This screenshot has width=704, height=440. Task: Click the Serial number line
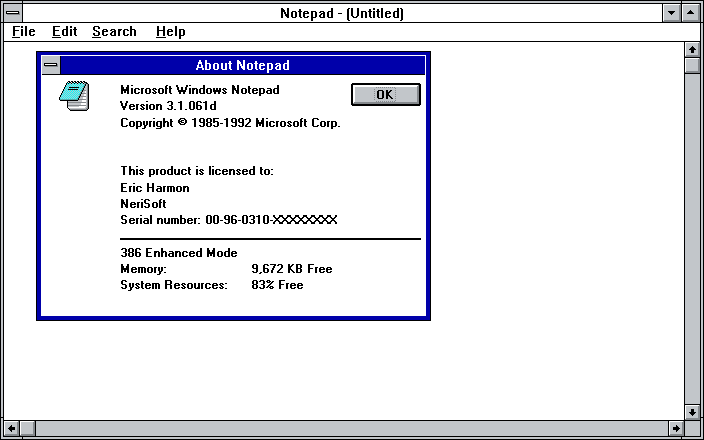coord(229,220)
